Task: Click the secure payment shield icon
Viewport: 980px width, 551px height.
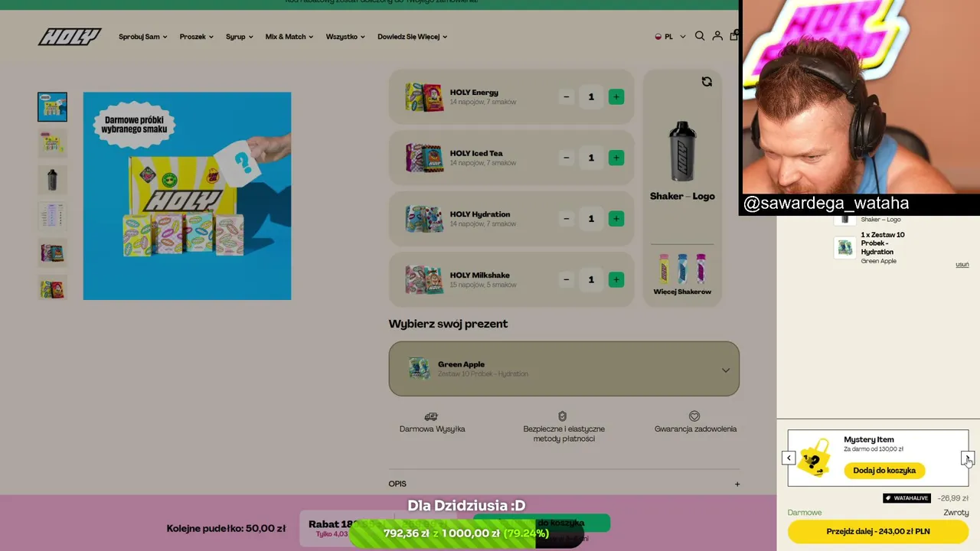Action: [x=562, y=416]
